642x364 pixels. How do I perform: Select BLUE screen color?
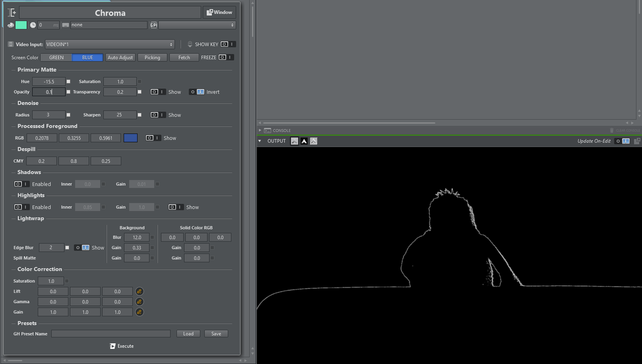point(87,58)
